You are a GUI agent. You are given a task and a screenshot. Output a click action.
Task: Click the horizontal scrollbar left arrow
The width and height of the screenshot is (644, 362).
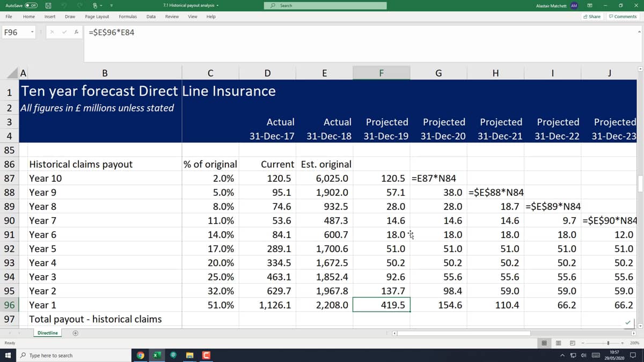[x=396, y=333]
